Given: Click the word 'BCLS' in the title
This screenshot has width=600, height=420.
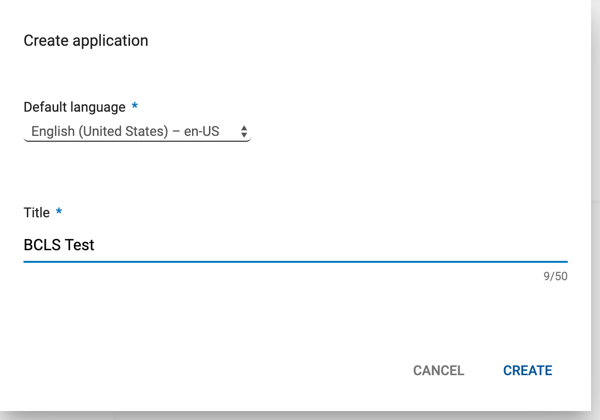Looking at the screenshot, I should 42,245.
